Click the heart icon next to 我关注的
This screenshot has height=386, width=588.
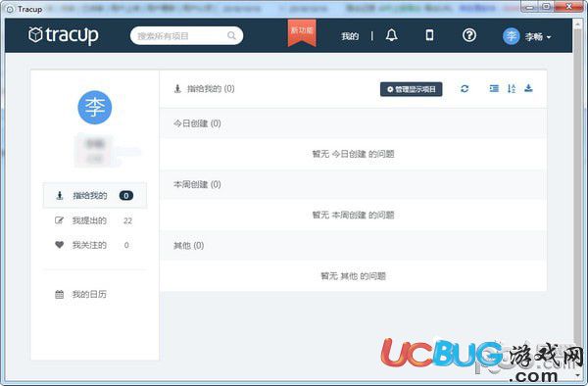pos(59,245)
